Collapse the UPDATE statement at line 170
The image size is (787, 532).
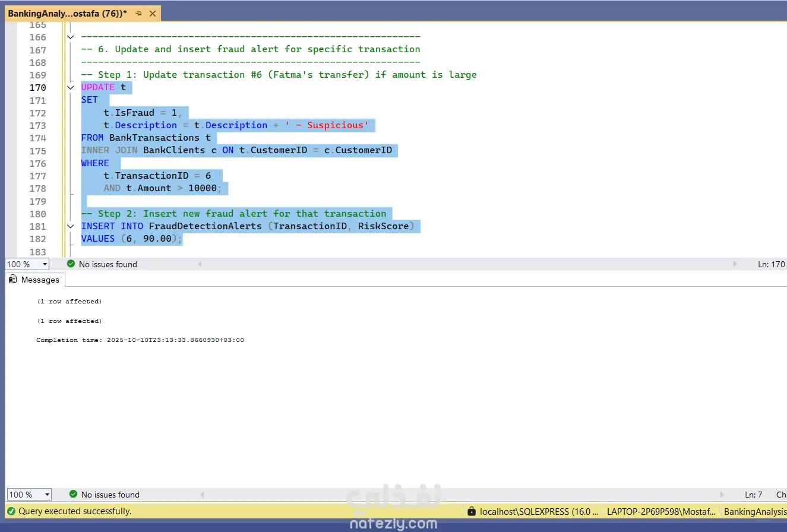click(x=70, y=87)
